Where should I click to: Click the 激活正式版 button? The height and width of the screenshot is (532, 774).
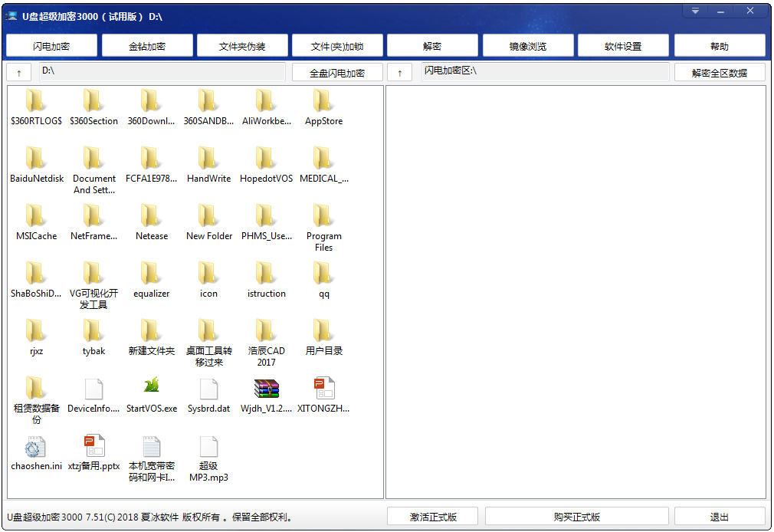(x=432, y=517)
